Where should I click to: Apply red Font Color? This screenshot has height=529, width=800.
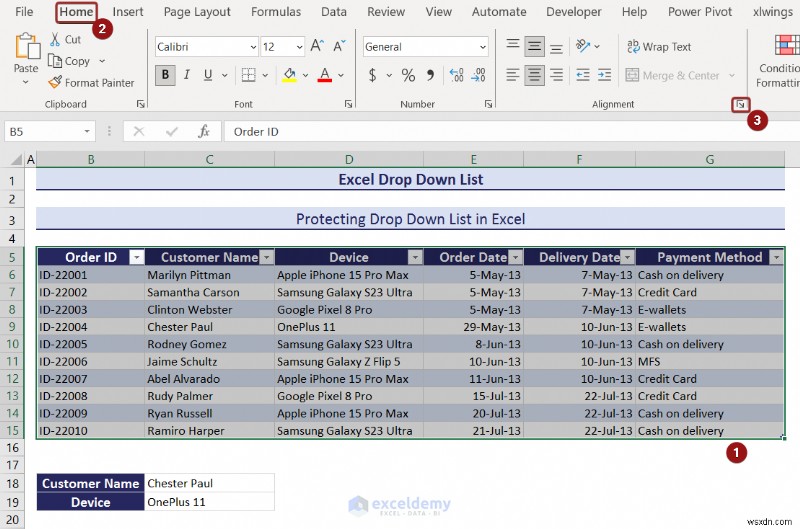(x=324, y=75)
